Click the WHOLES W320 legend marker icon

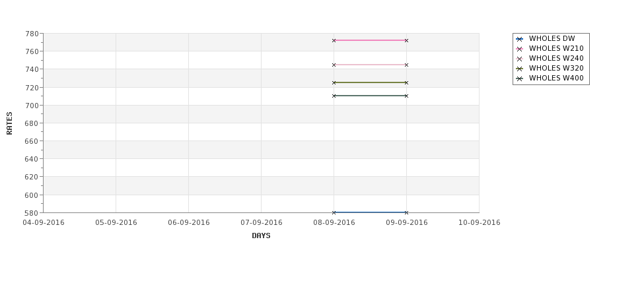point(520,69)
